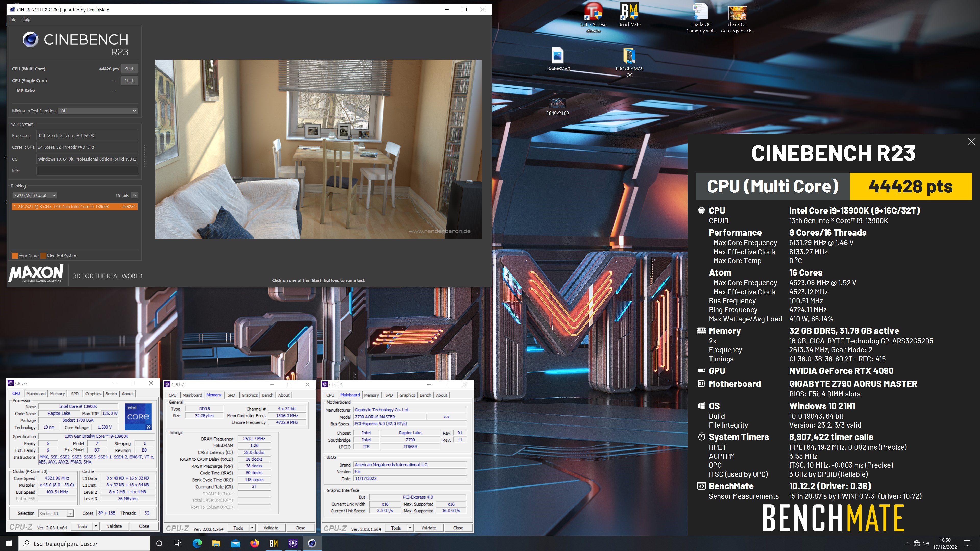Expand the ranking Details arrow
Viewport: 980px width, 551px height.
pyautogui.click(x=134, y=195)
